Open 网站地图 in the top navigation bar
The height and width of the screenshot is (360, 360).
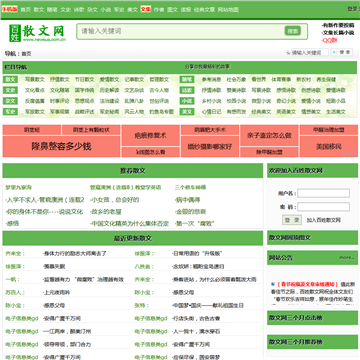pos(228,10)
